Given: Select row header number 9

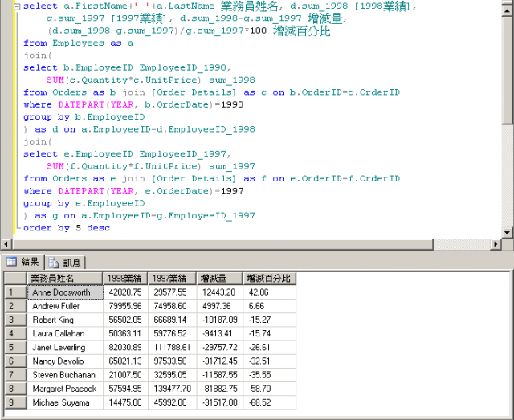Looking at the screenshot, I should click(15, 402).
